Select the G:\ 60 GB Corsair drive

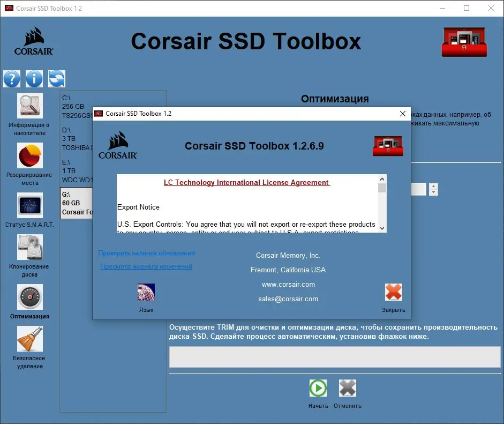pyautogui.click(x=77, y=203)
